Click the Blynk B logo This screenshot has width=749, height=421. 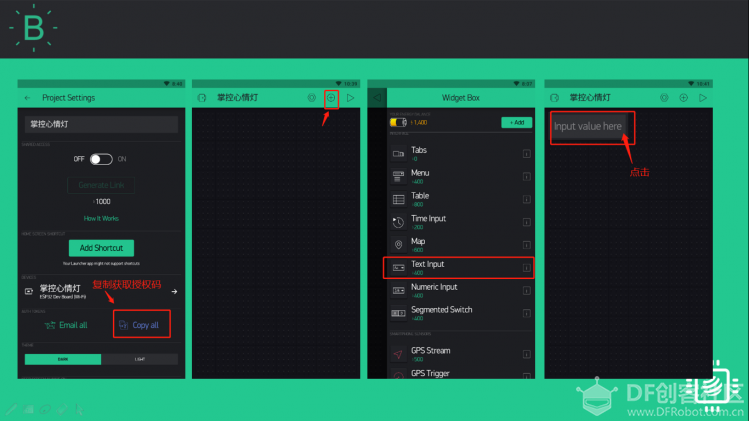point(33,28)
